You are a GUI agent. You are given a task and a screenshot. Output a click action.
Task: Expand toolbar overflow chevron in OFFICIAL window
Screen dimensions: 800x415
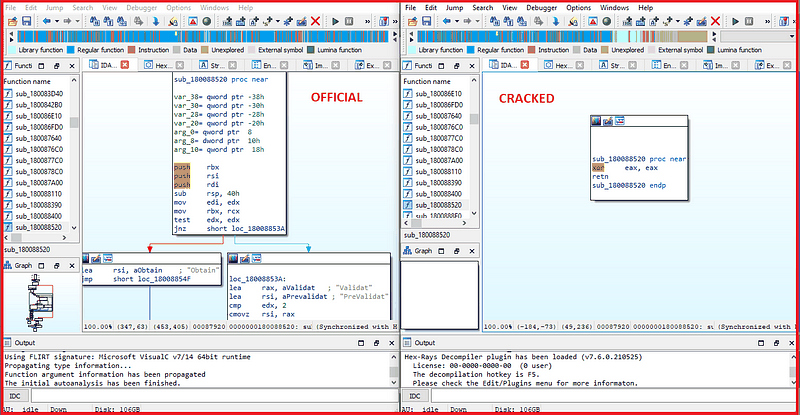click(367, 21)
